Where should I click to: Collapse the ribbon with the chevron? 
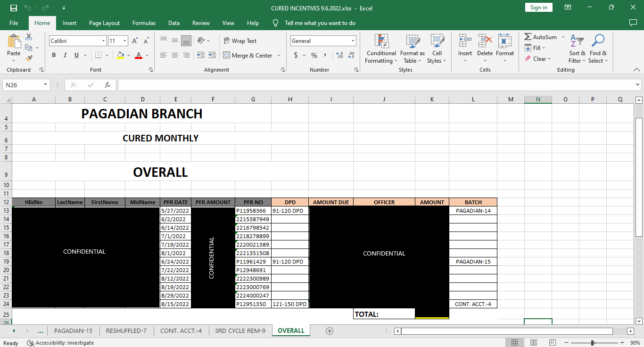(x=637, y=70)
